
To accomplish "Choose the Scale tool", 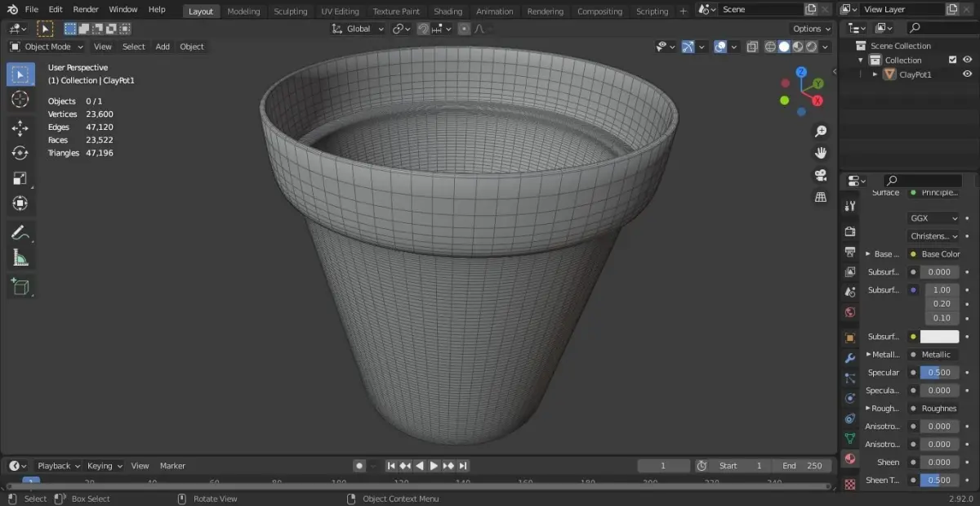I will tap(20, 178).
